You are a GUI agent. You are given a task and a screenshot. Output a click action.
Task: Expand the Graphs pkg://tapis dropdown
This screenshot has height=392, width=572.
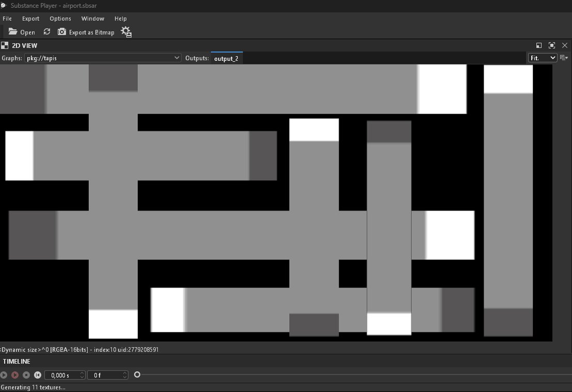(x=103, y=58)
